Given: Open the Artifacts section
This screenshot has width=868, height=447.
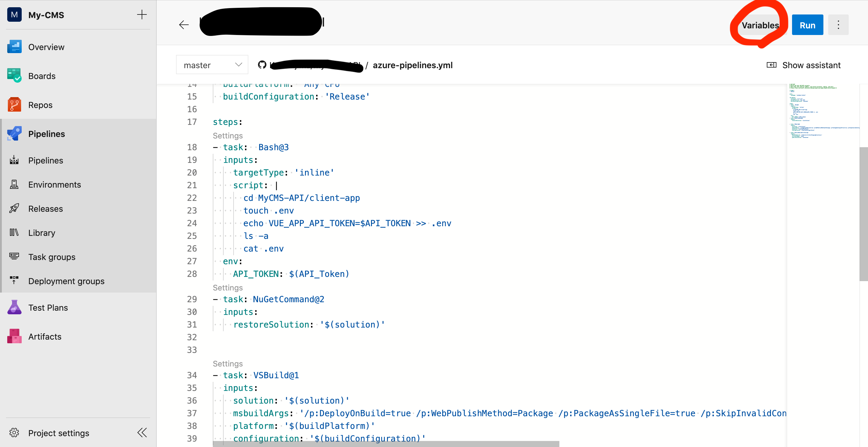Looking at the screenshot, I should pyautogui.click(x=45, y=336).
